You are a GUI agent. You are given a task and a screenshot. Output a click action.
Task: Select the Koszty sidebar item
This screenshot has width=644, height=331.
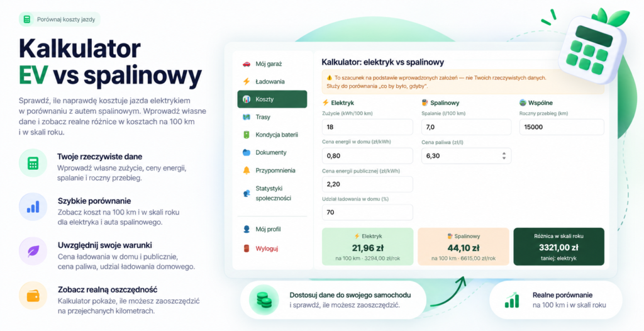(272, 99)
